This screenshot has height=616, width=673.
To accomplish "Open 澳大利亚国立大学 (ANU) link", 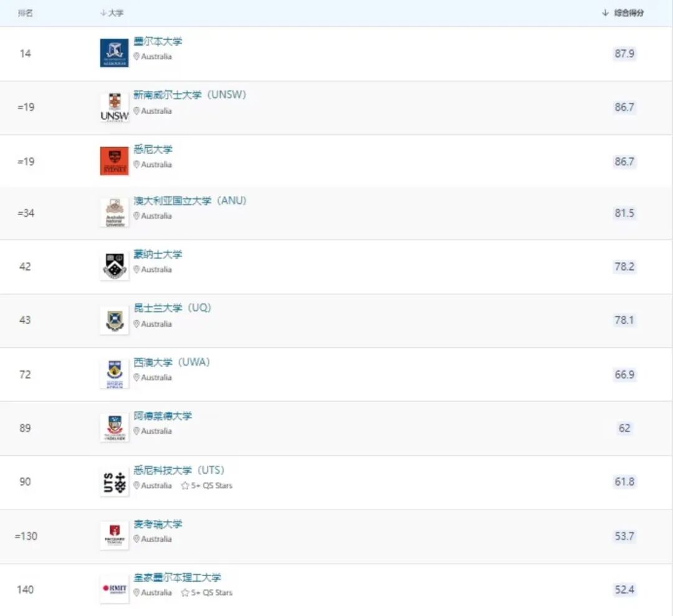I will pos(189,201).
